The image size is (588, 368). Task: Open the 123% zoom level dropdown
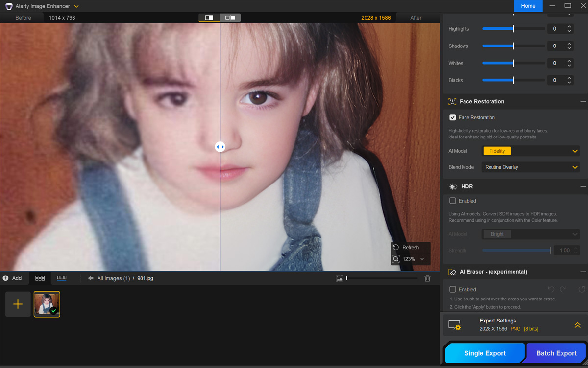422,259
